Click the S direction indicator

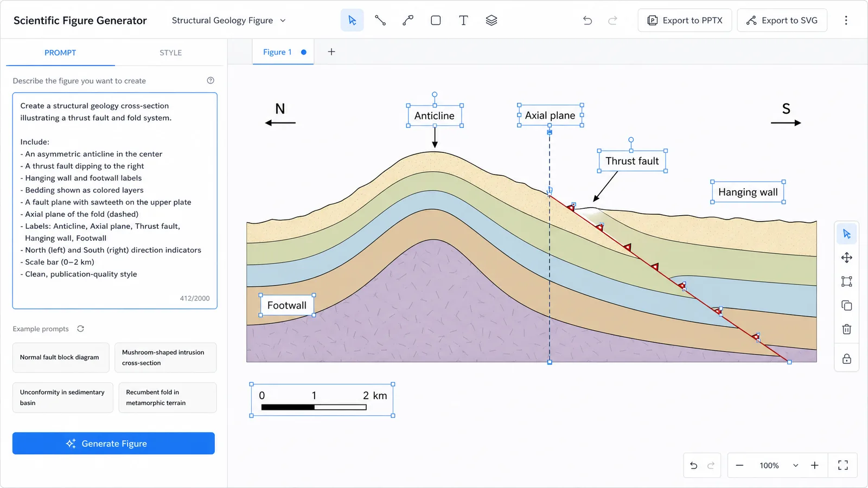pos(786,115)
